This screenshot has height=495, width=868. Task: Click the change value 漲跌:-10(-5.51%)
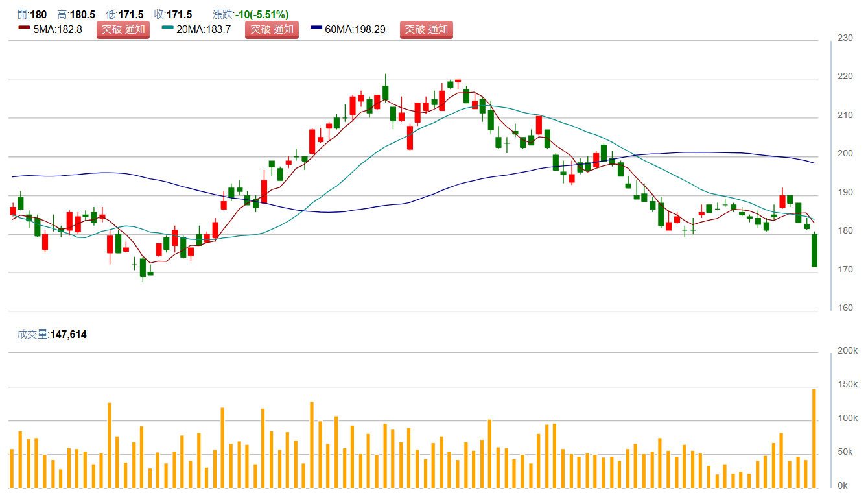click(251, 14)
